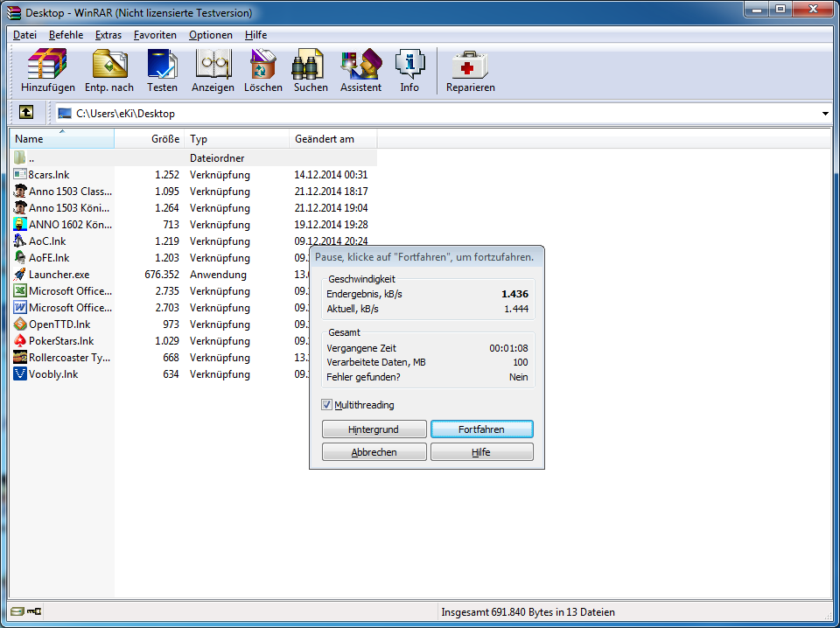
Task: Click status text Insgesamt 691.840 Bytes
Action: coord(528,612)
